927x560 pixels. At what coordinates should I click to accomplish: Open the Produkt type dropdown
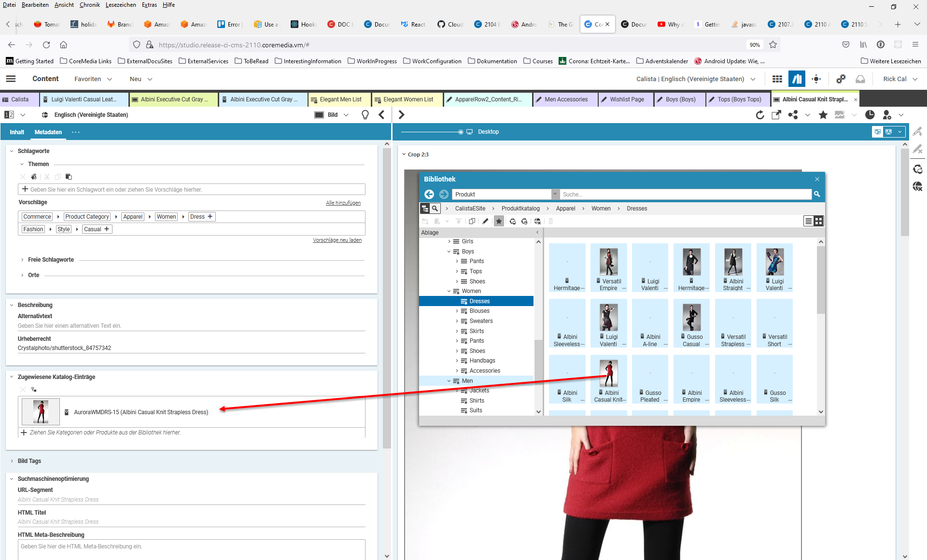tap(555, 194)
